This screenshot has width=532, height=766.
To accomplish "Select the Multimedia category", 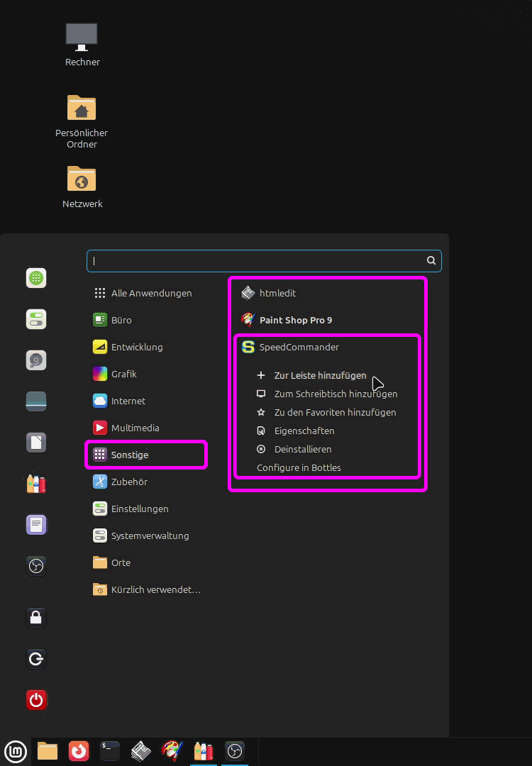I will coord(135,428).
